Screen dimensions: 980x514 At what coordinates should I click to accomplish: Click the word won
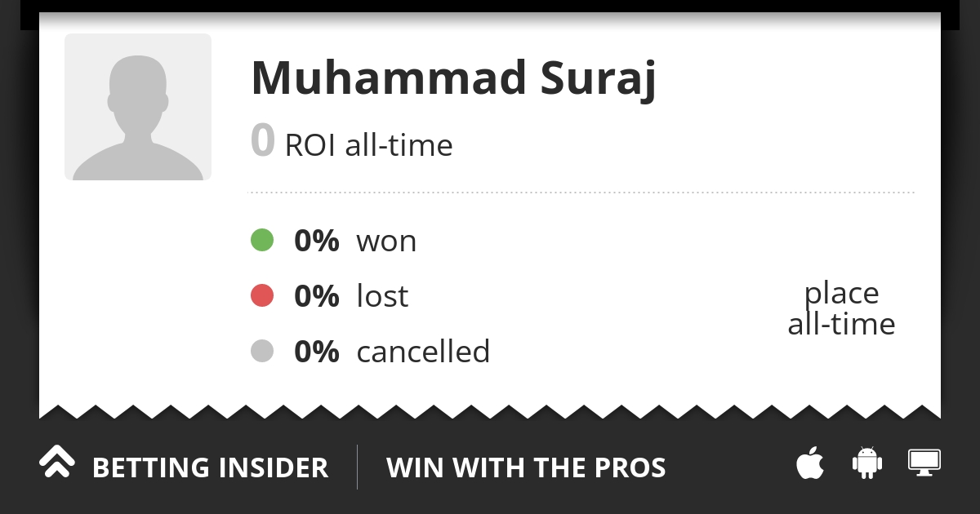[x=386, y=242]
